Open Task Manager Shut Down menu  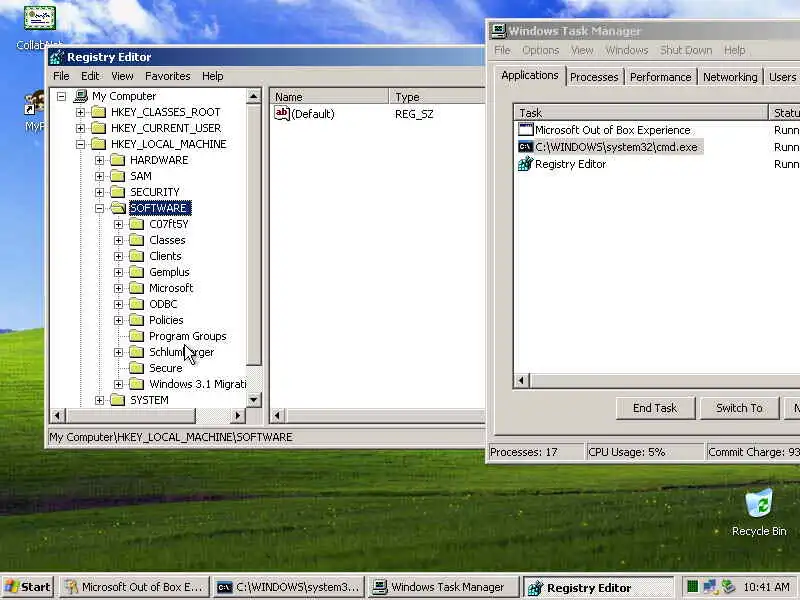[686, 50]
